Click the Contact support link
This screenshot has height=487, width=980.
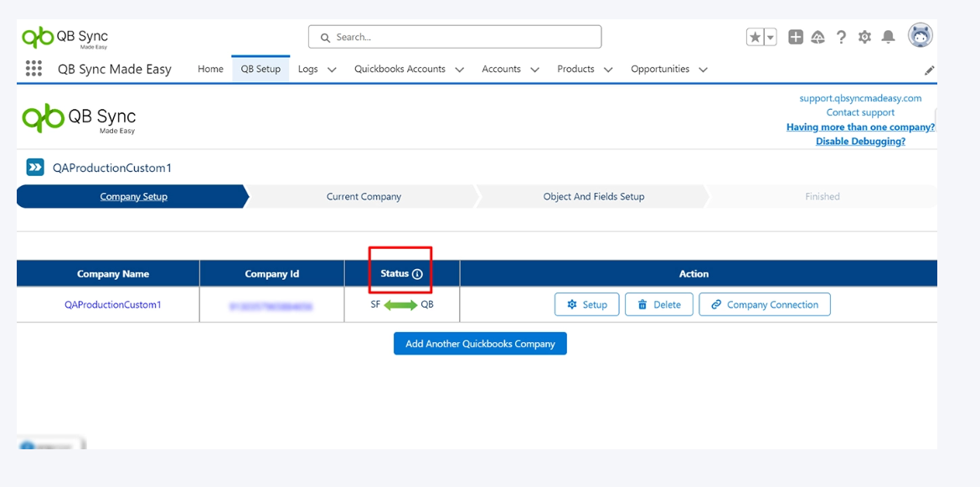click(860, 112)
